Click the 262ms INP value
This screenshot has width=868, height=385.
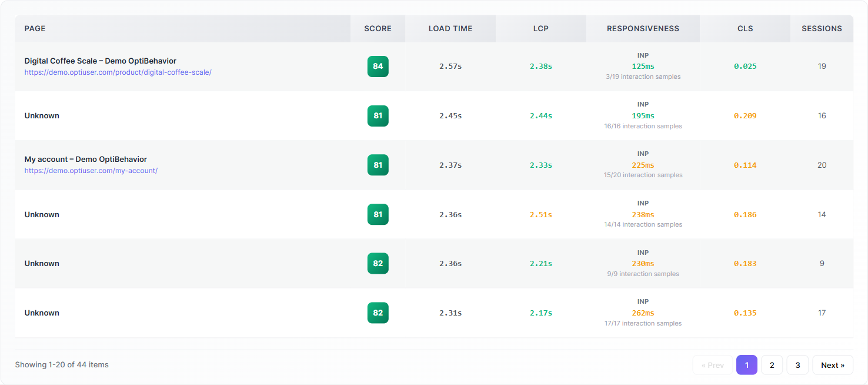643,313
